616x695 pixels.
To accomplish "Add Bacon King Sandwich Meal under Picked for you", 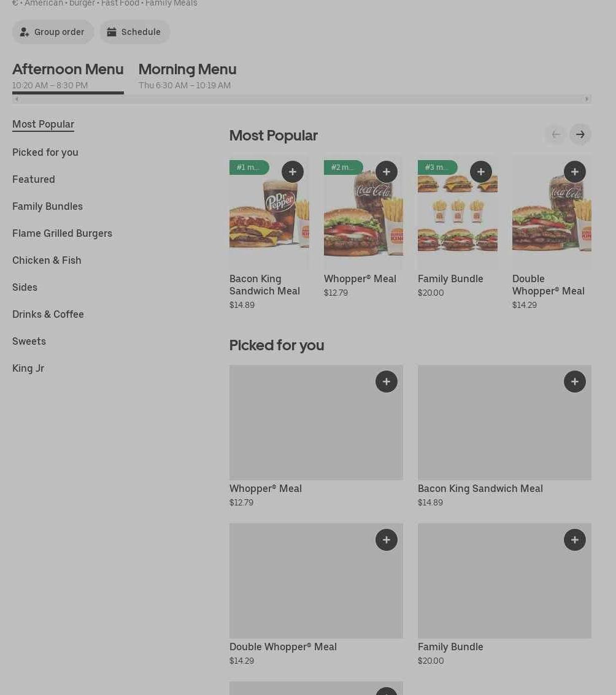I will pos(574,382).
